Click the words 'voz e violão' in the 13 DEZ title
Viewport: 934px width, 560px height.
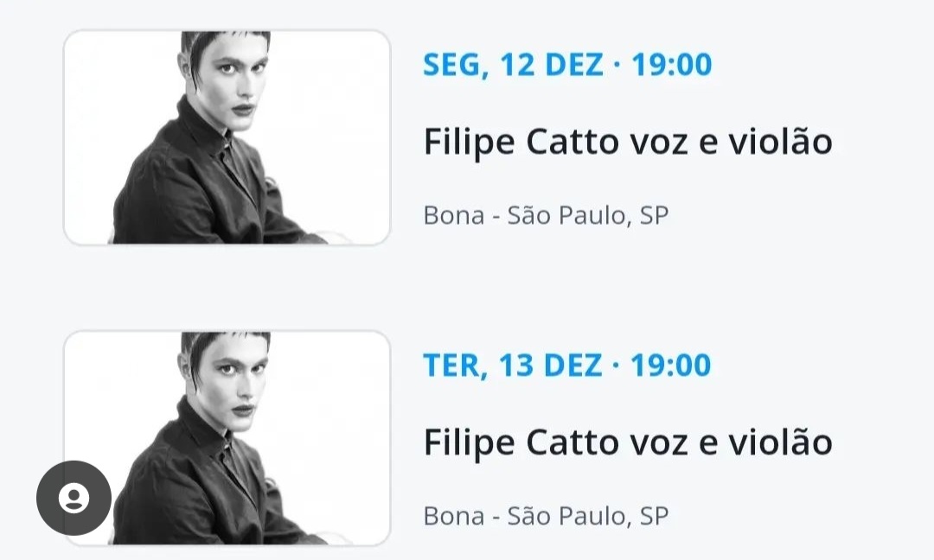click(728, 442)
